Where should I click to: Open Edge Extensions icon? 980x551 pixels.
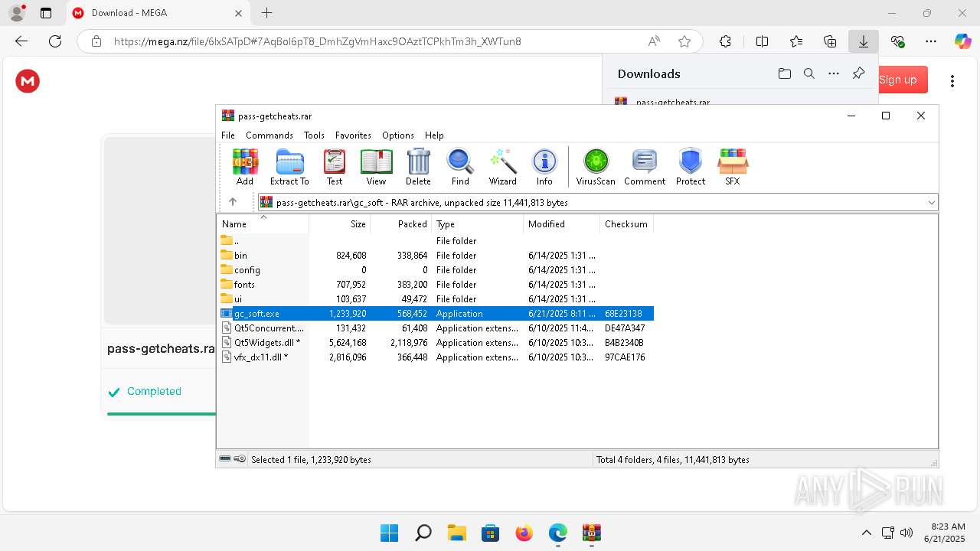tap(725, 41)
